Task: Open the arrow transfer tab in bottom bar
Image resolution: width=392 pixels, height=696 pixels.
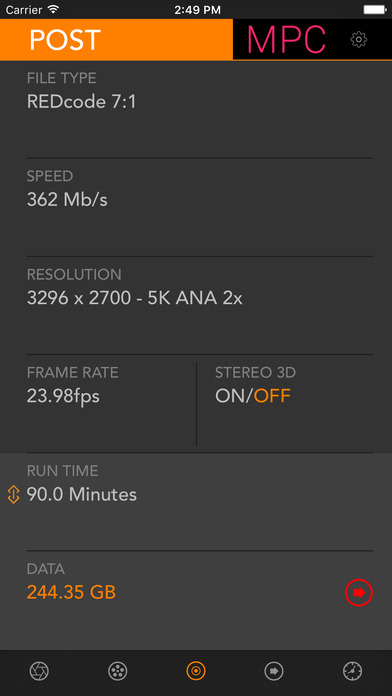Action: click(274, 671)
